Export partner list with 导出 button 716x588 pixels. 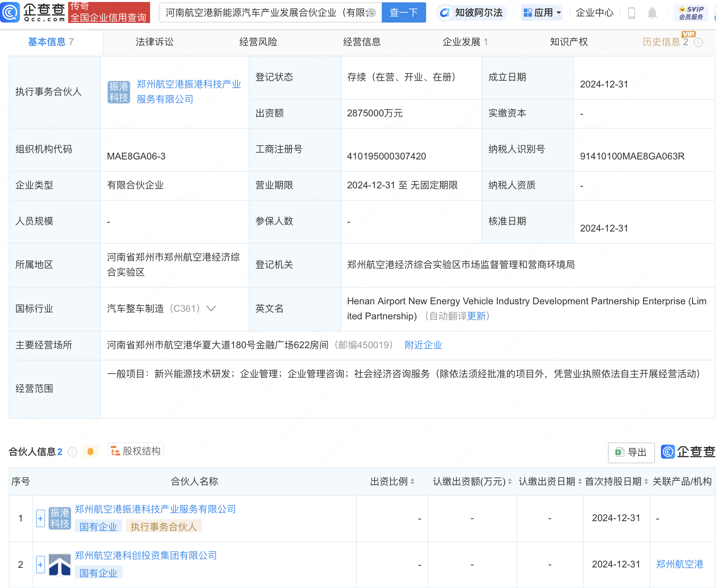point(631,452)
